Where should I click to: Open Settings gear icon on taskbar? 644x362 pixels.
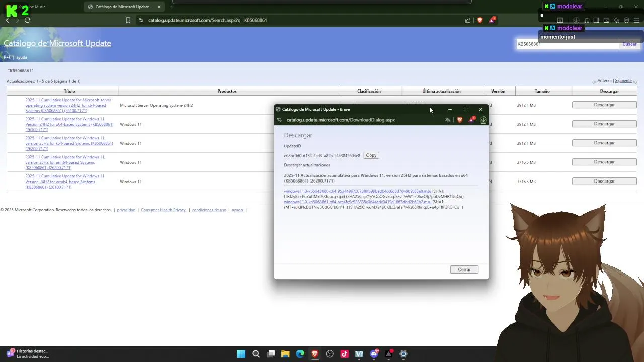(x=403, y=354)
